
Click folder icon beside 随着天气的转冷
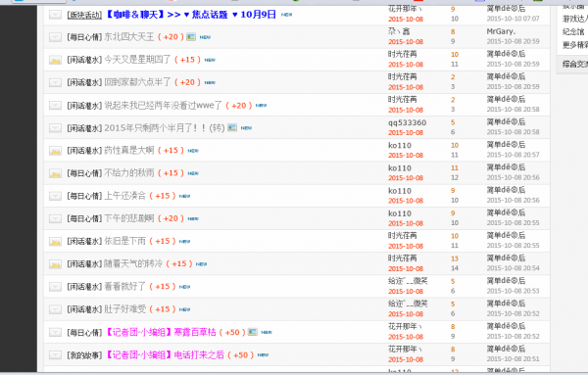coord(55,264)
